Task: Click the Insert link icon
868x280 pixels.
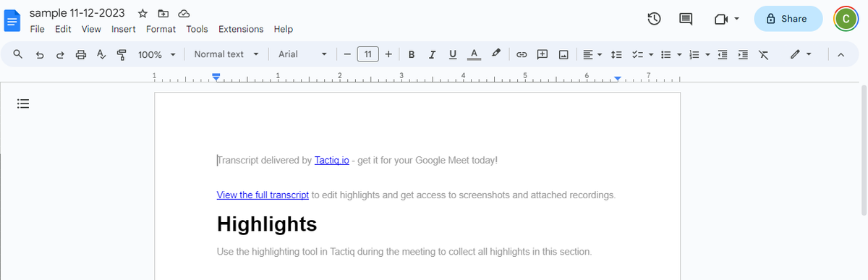Action: [521, 54]
